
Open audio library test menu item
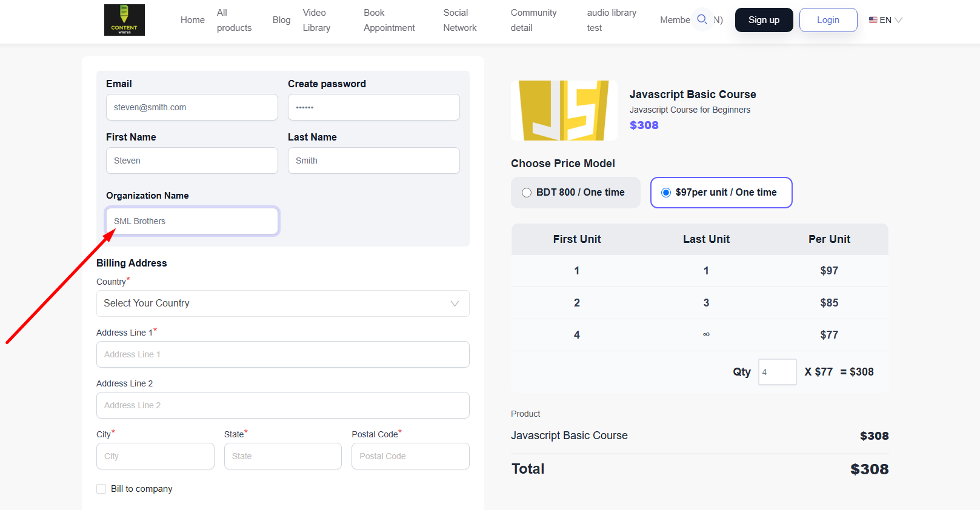coord(612,20)
